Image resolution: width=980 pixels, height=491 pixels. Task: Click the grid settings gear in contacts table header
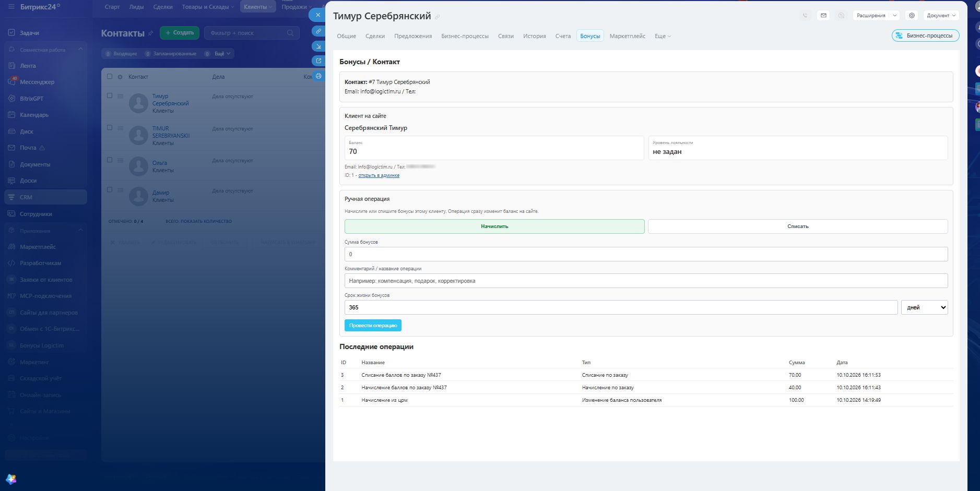point(120,77)
